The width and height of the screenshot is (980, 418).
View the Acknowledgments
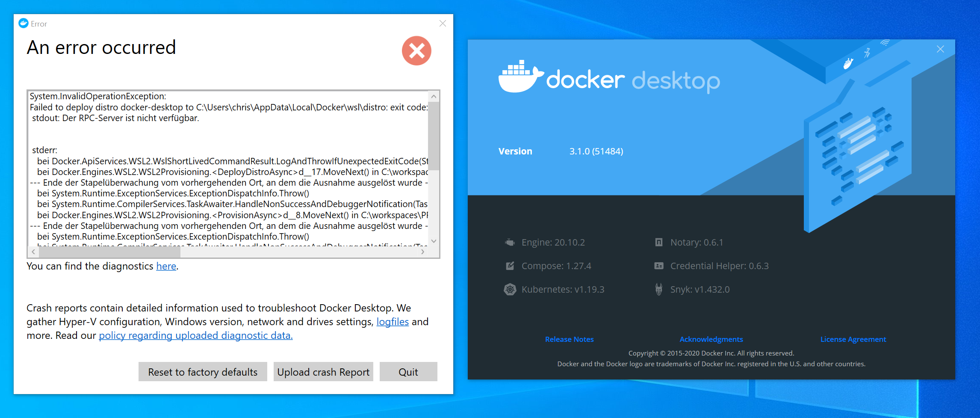711,339
